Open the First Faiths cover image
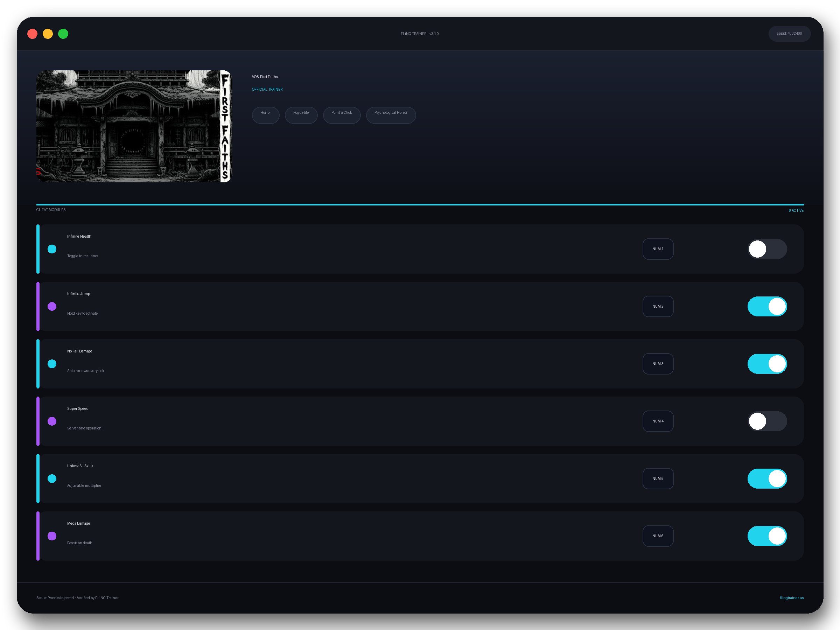 click(134, 126)
